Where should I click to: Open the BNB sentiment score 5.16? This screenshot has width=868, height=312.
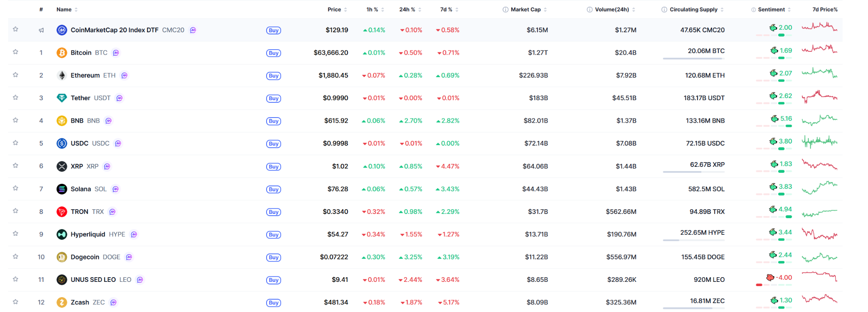786,118
